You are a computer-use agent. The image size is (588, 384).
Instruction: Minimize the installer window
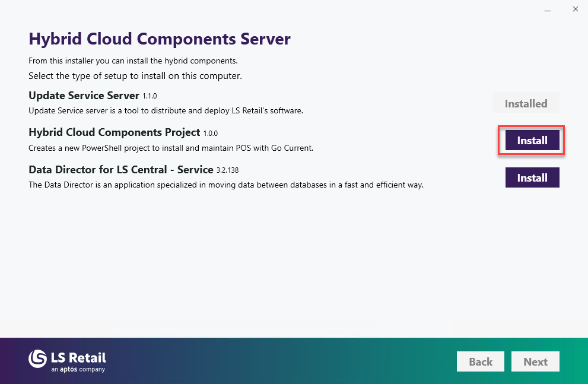tap(547, 9)
